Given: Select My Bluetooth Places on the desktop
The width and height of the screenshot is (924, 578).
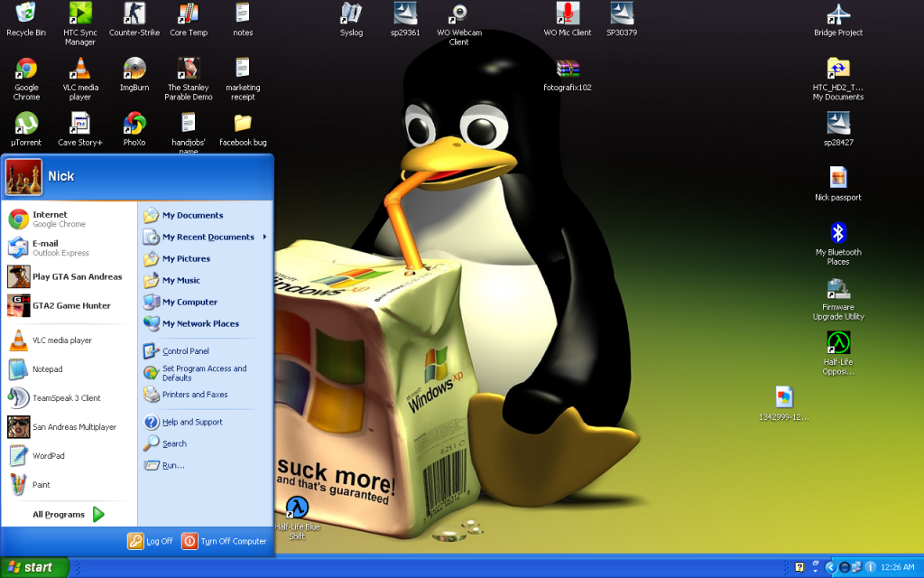Looking at the screenshot, I should [x=838, y=244].
